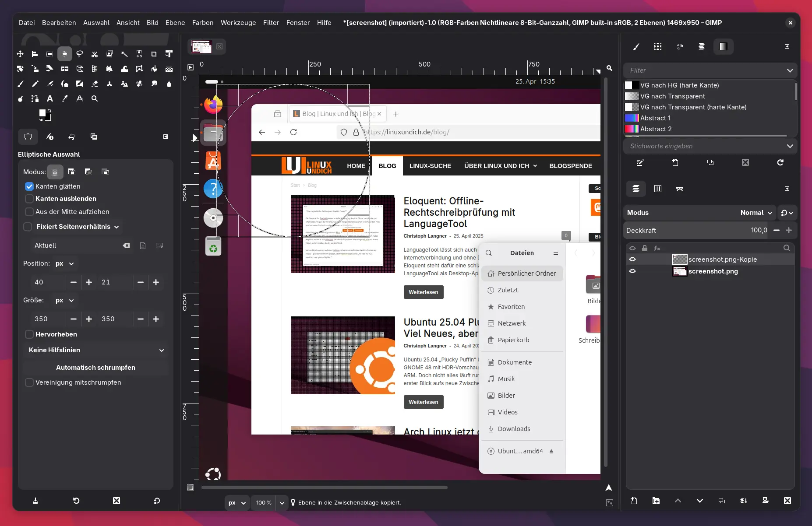Choose the Text tool in the toolbox
This screenshot has width=812, height=526.
pyautogui.click(x=50, y=98)
